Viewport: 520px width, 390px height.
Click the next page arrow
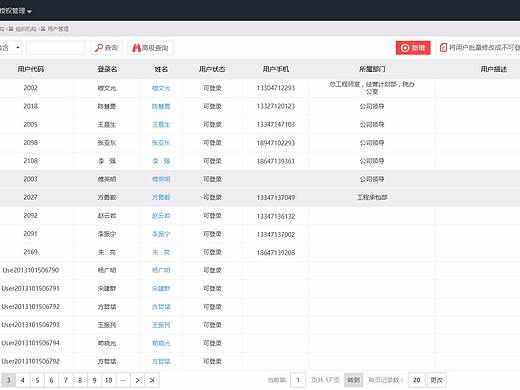point(137,380)
